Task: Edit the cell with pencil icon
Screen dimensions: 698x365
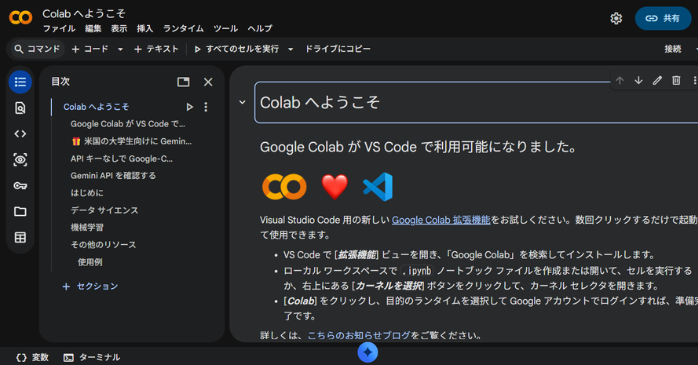Action: pyautogui.click(x=657, y=81)
